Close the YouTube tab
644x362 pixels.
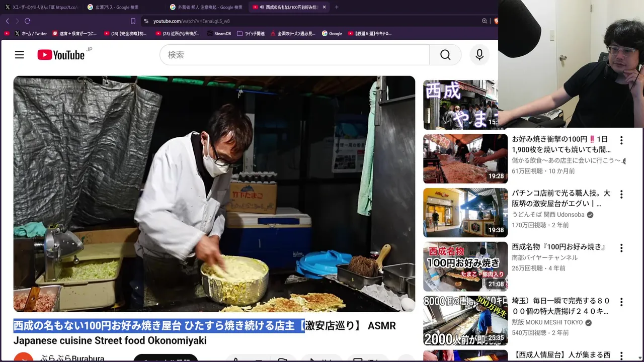[x=324, y=7]
